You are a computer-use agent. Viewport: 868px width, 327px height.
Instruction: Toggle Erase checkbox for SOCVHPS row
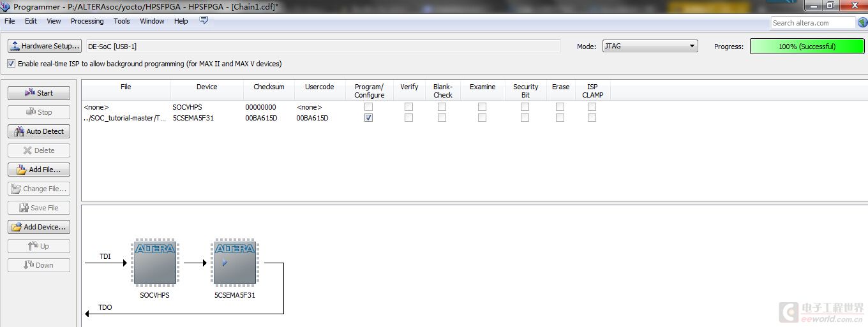[560, 107]
